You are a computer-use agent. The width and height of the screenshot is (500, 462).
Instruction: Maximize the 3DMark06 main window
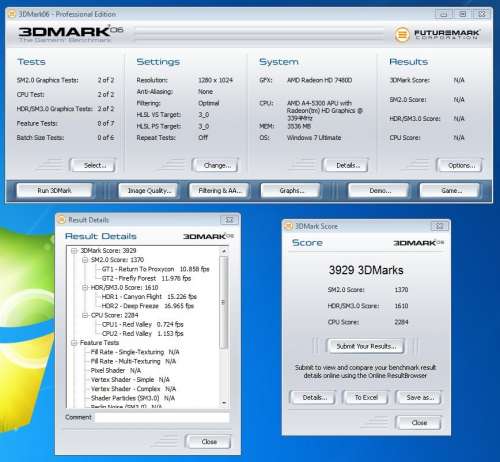click(463, 14)
